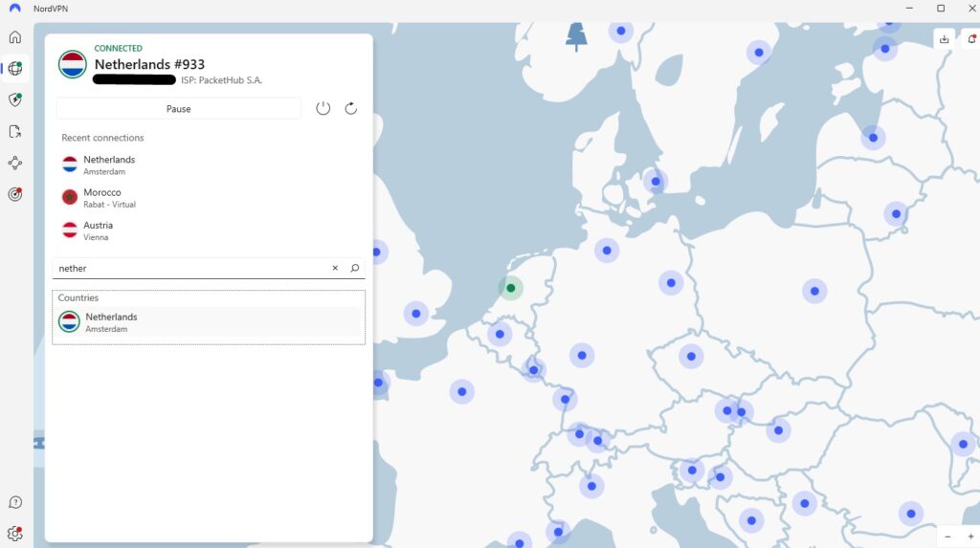The height and width of the screenshot is (548, 980).
Task: Clear the search field text
Action: (x=335, y=268)
